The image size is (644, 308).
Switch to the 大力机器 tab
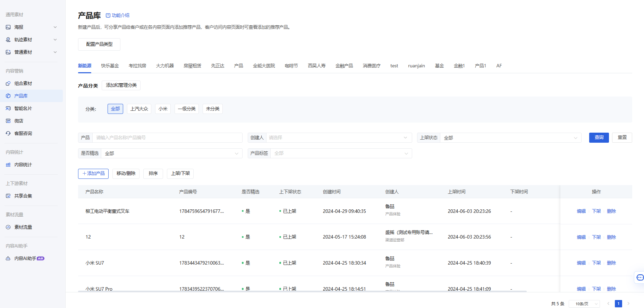coord(165,66)
